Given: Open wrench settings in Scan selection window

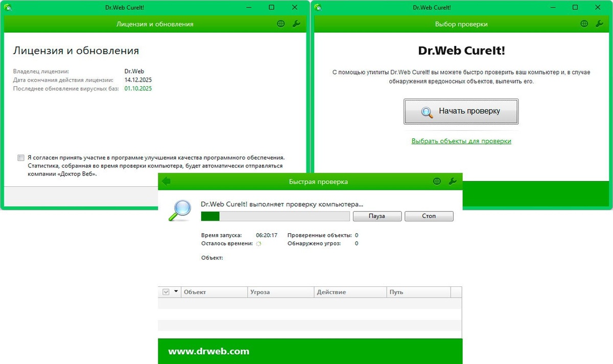Looking at the screenshot, I should pyautogui.click(x=599, y=24).
